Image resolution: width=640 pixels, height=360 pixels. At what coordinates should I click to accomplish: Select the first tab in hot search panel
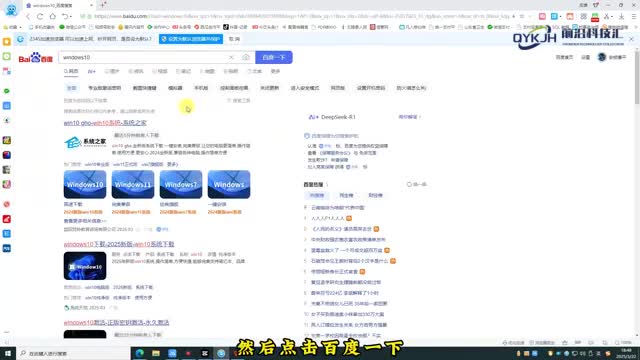coord(317,196)
